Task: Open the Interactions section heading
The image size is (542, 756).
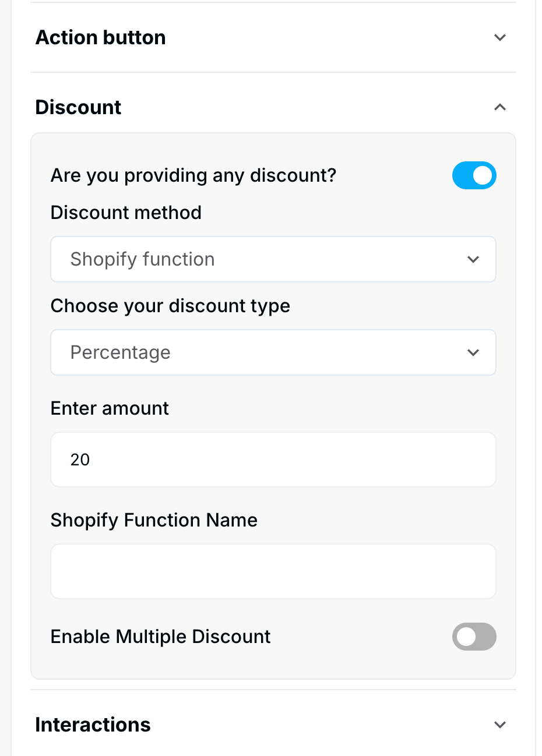Action: (x=93, y=725)
